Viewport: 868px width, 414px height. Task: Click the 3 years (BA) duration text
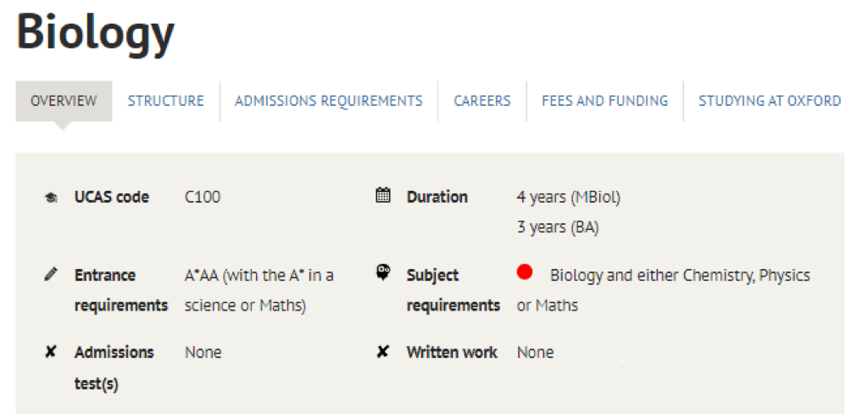[x=558, y=227]
